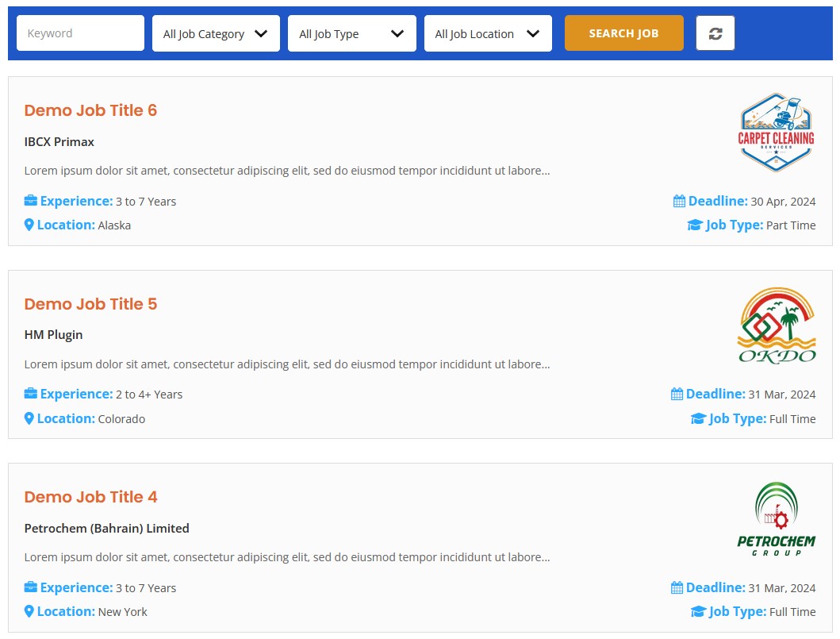The height and width of the screenshot is (639, 840).
Task: Click the calendar icon beside Deadline 30 Apr, 2024
Action: pos(679,201)
